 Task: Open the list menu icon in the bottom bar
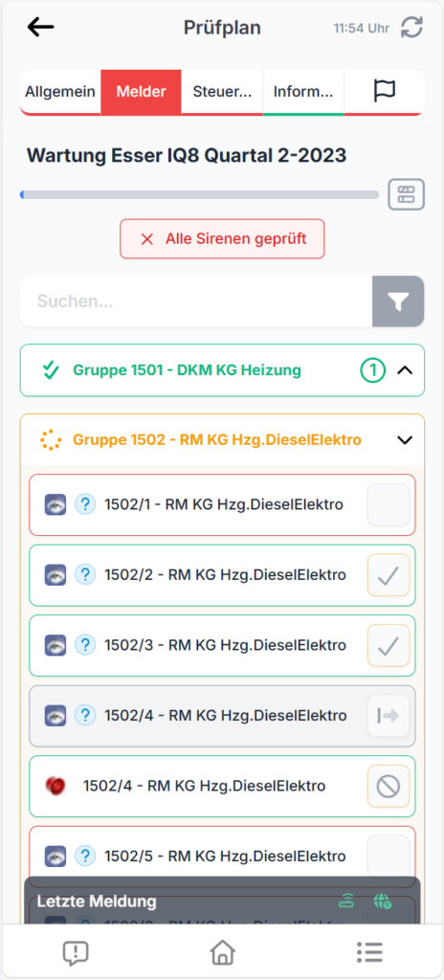[x=369, y=952]
